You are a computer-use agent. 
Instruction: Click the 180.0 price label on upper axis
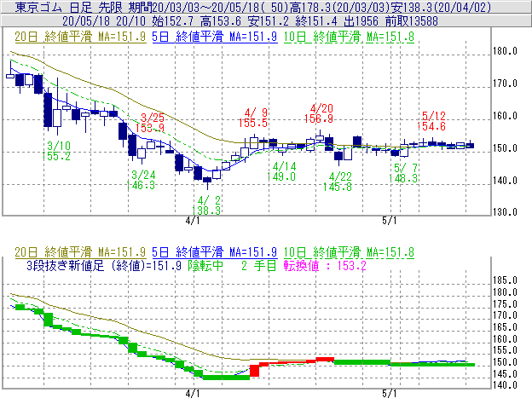505,51
